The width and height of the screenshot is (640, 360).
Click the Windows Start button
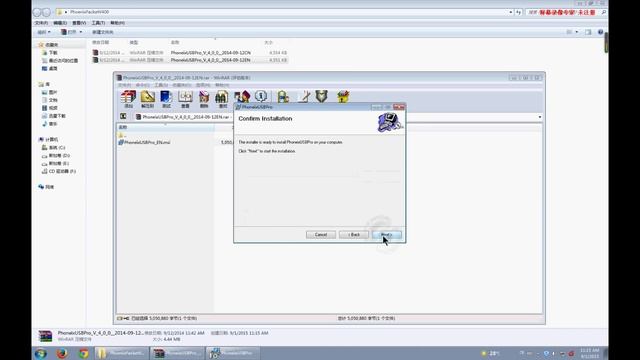point(40,353)
